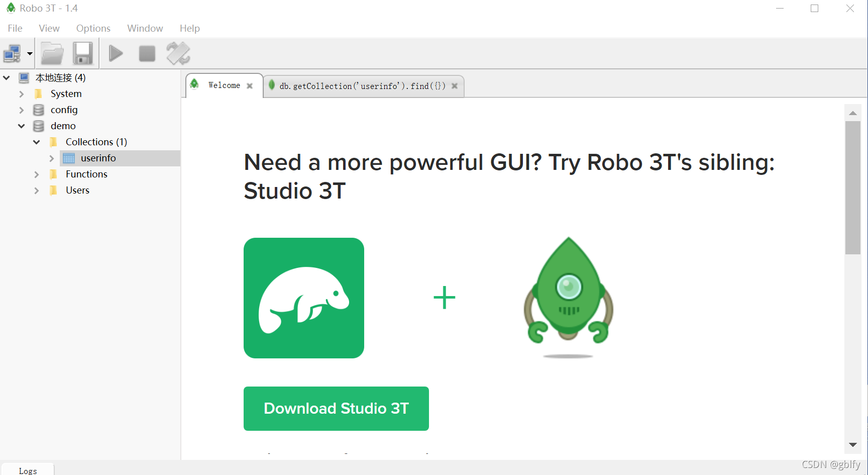This screenshot has width=868, height=475.
Task: Click the Studio 3T manatee logo
Action: pyautogui.click(x=304, y=298)
